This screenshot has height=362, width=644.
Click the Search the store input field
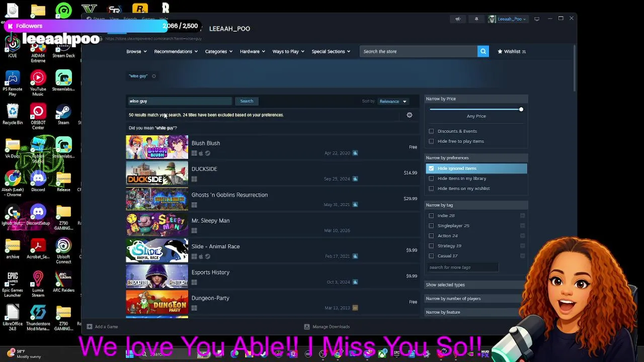(x=419, y=51)
